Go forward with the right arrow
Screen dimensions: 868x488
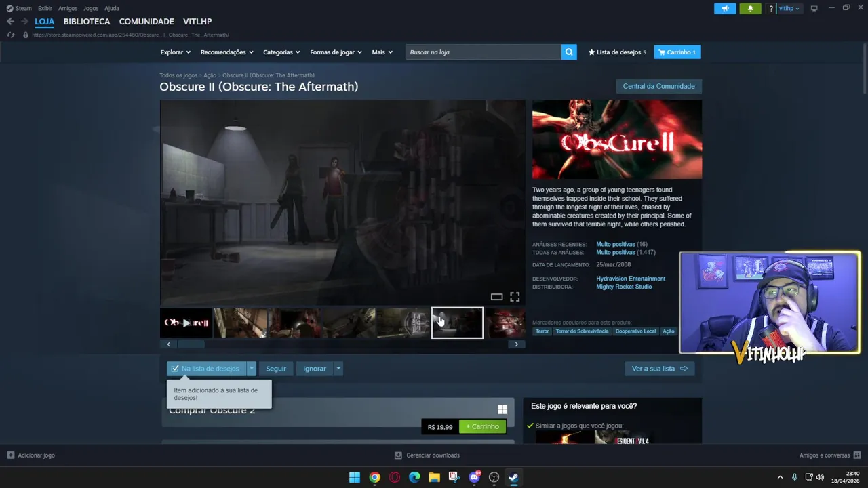coord(24,22)
